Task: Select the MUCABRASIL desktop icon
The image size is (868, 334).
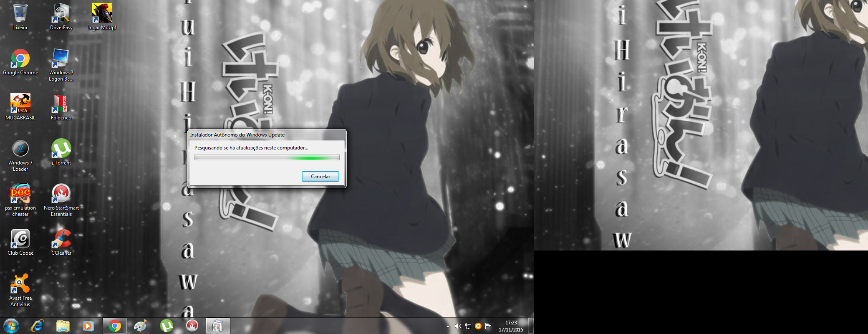Action: point(20,104)
